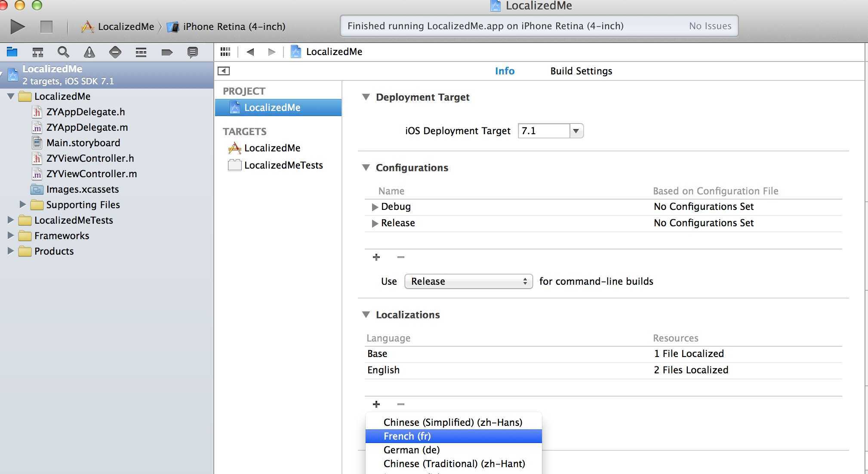
Task: Expand the Frameworks group
Action: [x=11, y=235]
